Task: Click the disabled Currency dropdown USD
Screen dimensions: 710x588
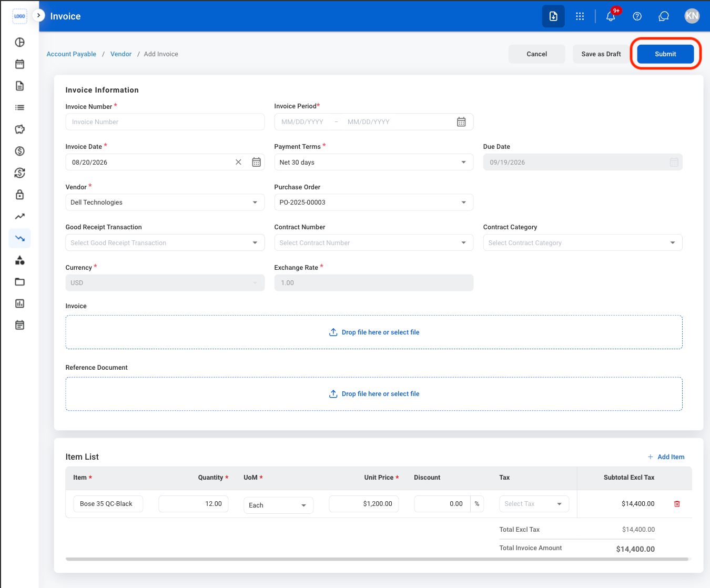Action: click(165, 283)
